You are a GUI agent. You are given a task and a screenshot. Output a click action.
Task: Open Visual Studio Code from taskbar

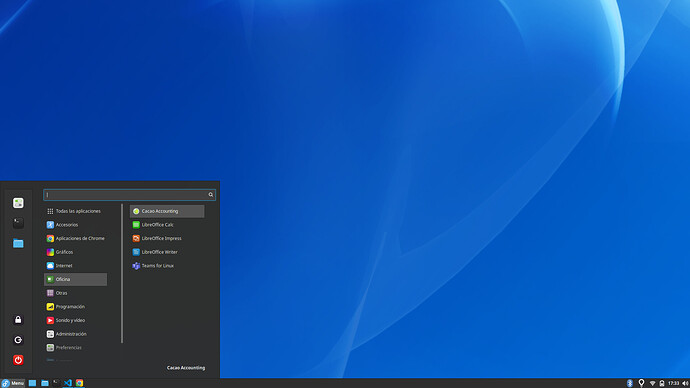(67, 383)
